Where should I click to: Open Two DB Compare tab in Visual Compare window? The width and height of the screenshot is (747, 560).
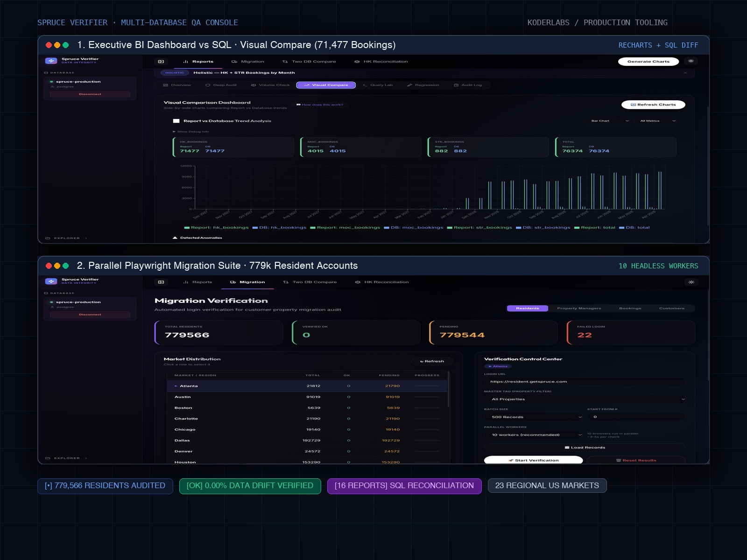(309, 62)
